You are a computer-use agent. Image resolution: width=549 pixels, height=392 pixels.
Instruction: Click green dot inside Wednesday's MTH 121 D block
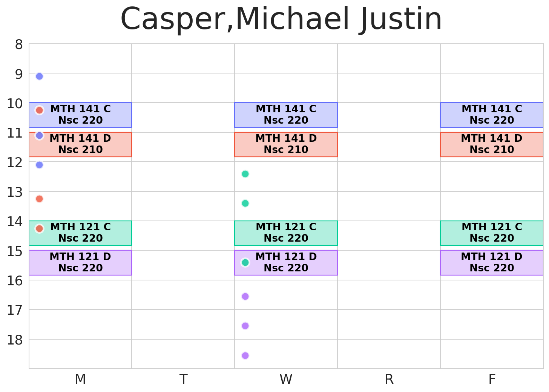245,262
